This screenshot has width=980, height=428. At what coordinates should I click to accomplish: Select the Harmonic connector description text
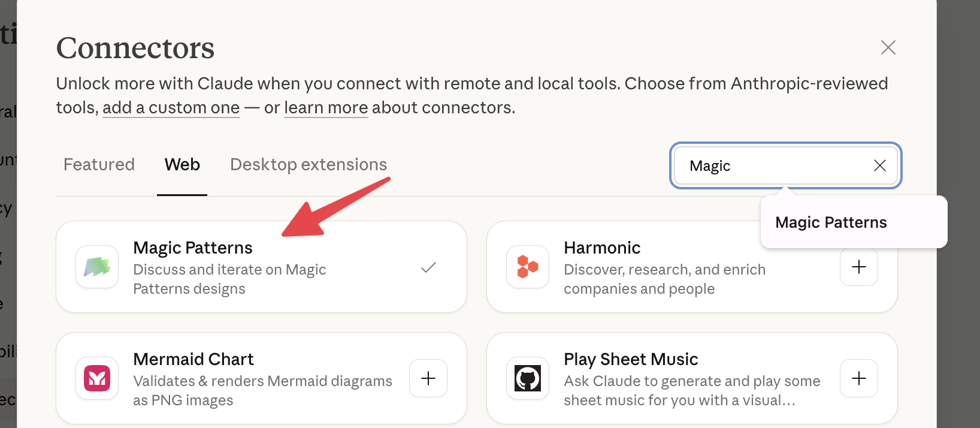point(664,279)
